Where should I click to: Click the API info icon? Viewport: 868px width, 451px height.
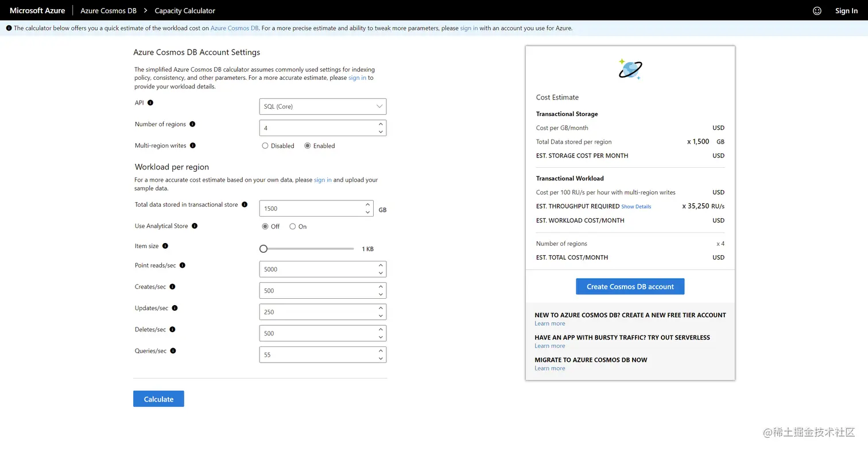click(x=151, y=103)
